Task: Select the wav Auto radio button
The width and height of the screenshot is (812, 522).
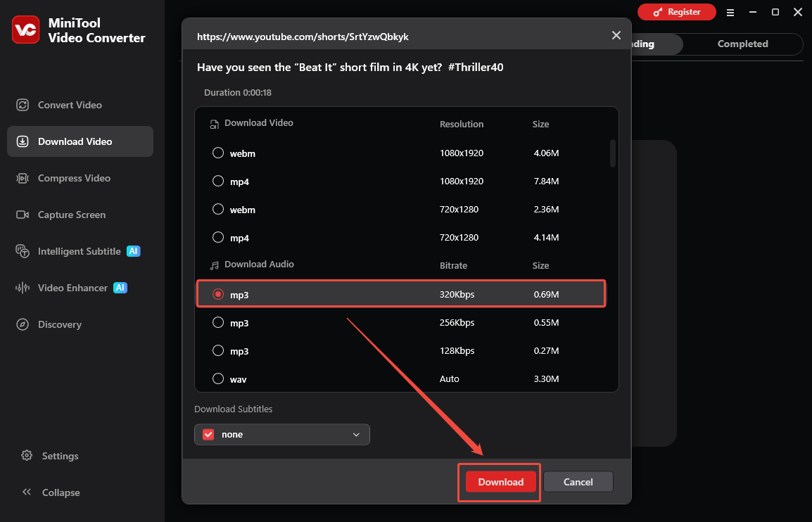Action: coord(218,378)
